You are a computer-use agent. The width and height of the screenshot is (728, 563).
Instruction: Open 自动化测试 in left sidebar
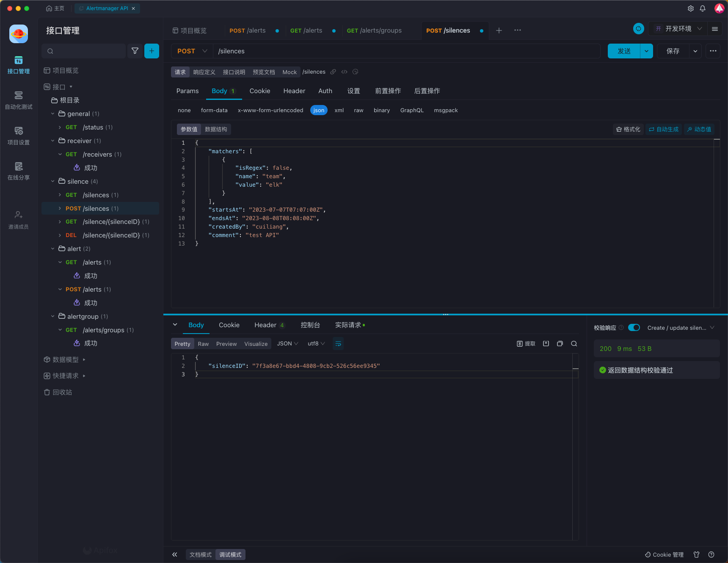pyautogui.click(x=19, y=100)
